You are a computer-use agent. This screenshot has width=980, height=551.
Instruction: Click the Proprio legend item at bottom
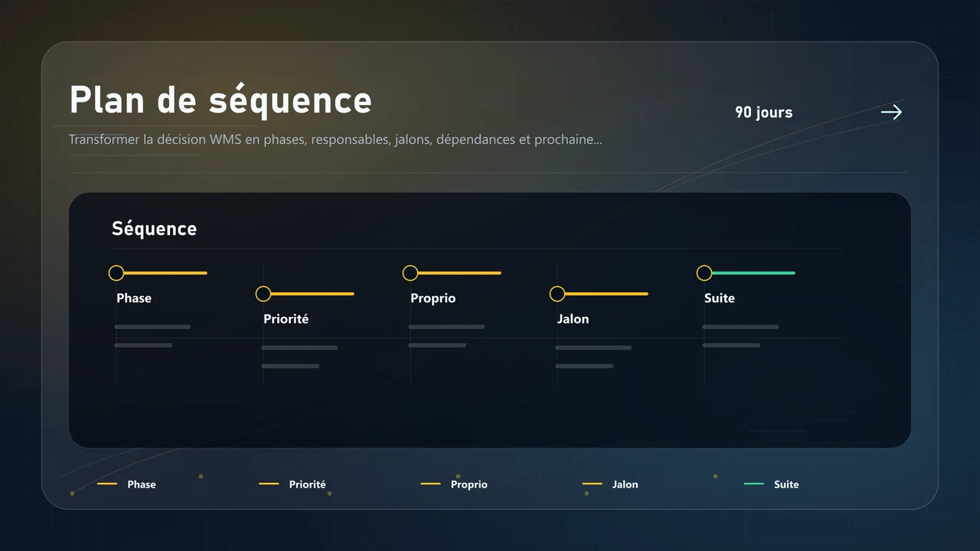[x=454, y=484]
